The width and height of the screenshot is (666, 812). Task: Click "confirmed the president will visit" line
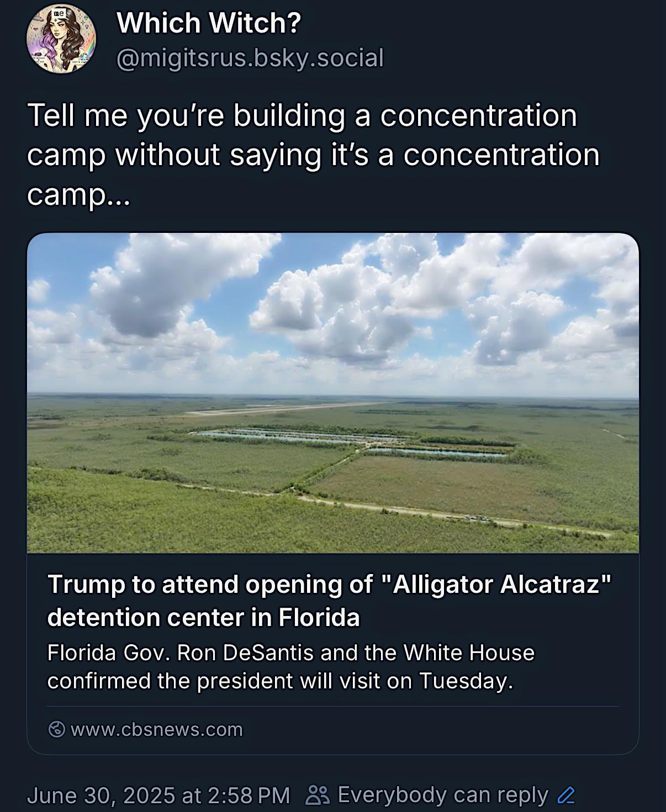[x=280, y=681]
